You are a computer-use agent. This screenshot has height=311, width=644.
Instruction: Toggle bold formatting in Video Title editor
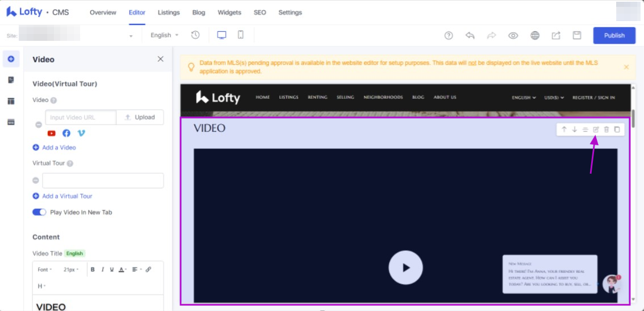[93, 270]
